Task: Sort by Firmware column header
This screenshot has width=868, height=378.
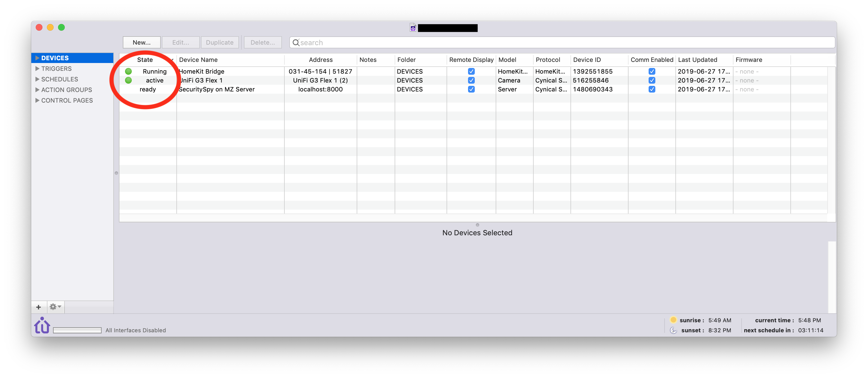Action: [761, 60]
